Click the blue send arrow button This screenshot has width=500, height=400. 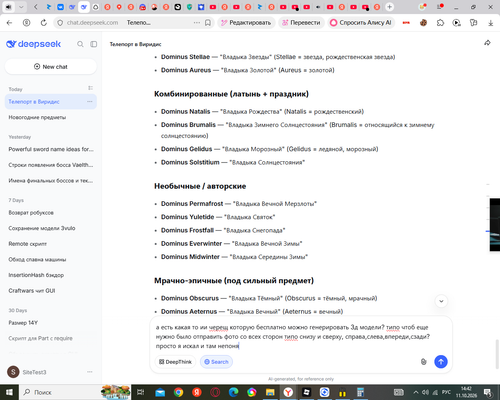441,362
